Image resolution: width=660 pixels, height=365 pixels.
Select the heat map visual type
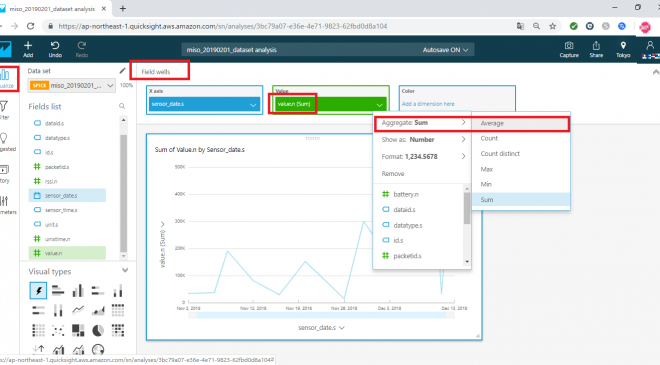tap(118, 330)
